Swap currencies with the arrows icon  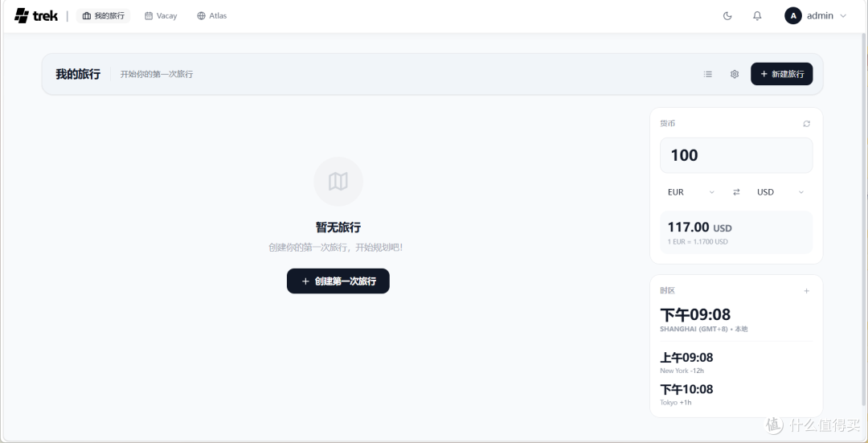click(736, 192)
